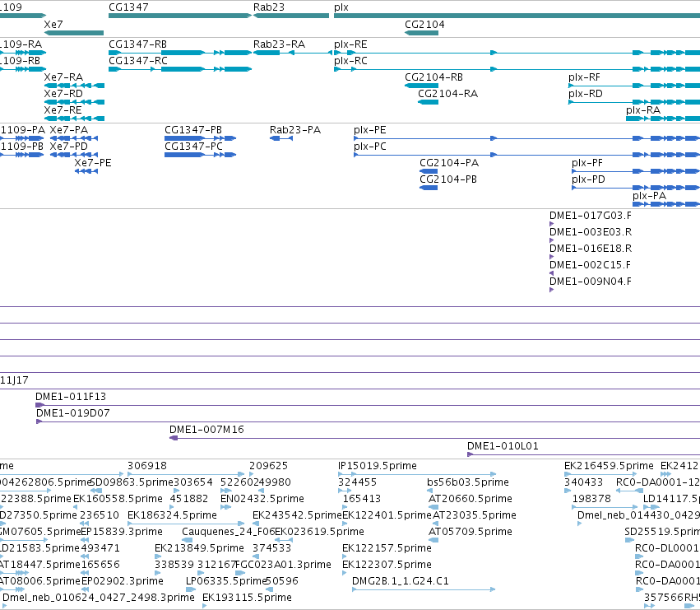This screenshot has width=700, height=610.
Task: Click BAC end DME1-017G03.F label
Action: (x=590, y=216)
